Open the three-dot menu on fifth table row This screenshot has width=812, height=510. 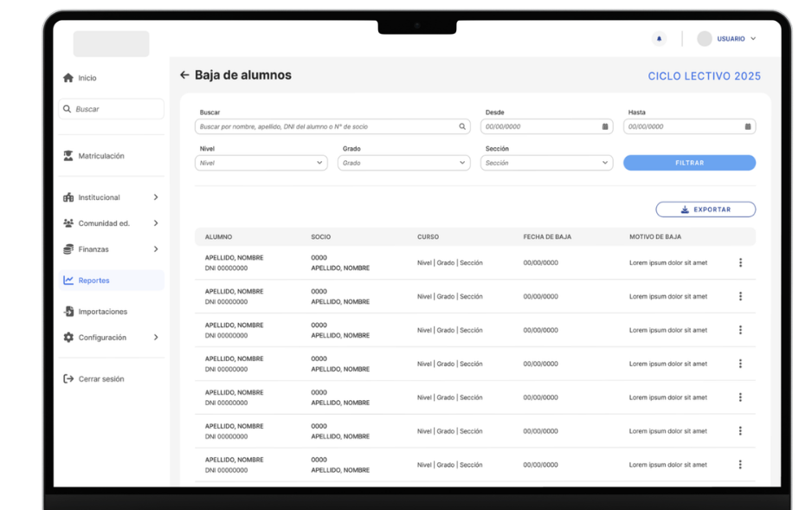(740, 397)
